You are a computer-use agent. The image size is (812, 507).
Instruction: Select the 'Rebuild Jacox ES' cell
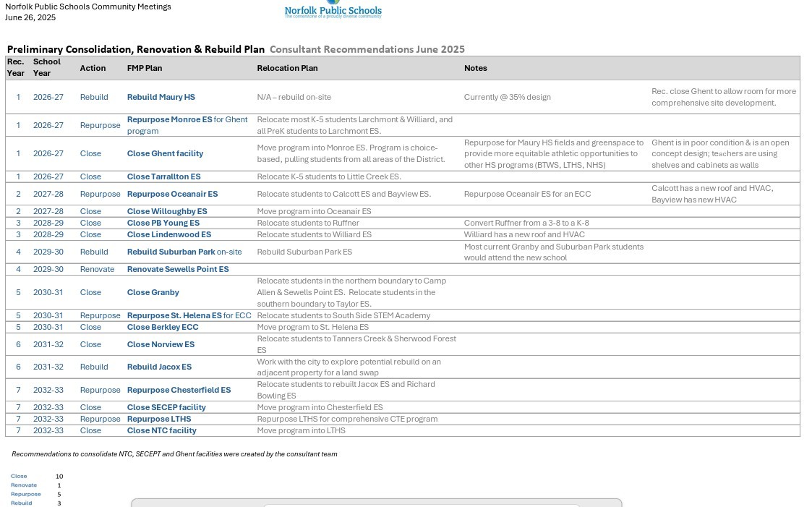click(x=159, y=367)
